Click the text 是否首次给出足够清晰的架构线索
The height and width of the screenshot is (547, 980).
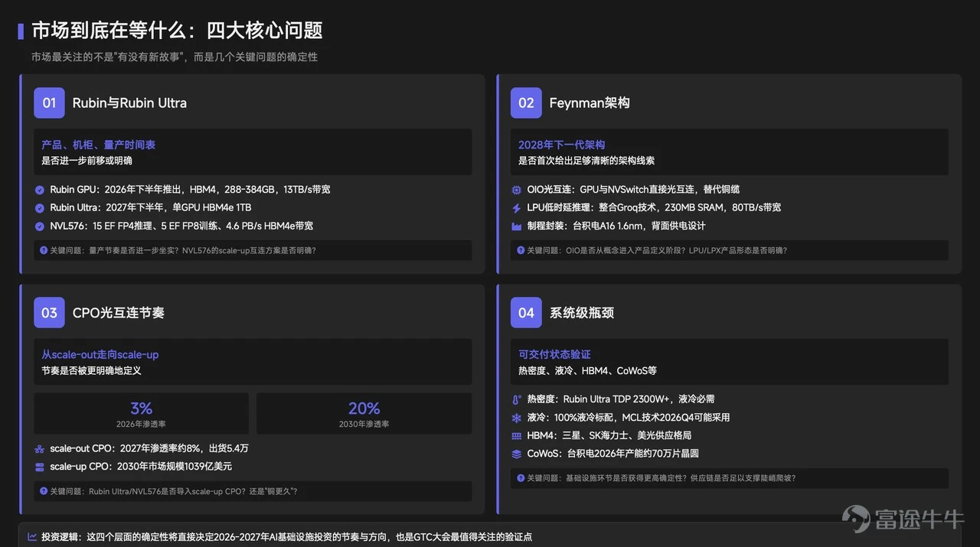click(586, 161)
